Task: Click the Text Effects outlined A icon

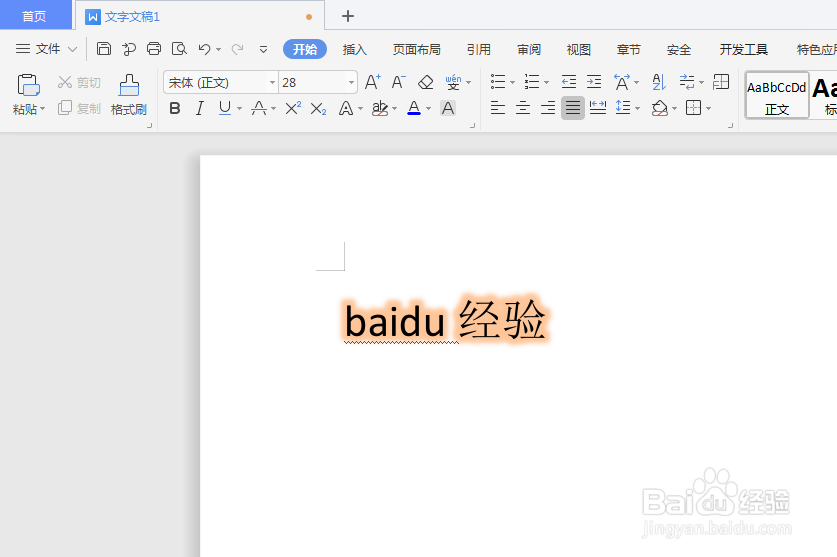Action: pyautogui.click(x=346, y=108)
